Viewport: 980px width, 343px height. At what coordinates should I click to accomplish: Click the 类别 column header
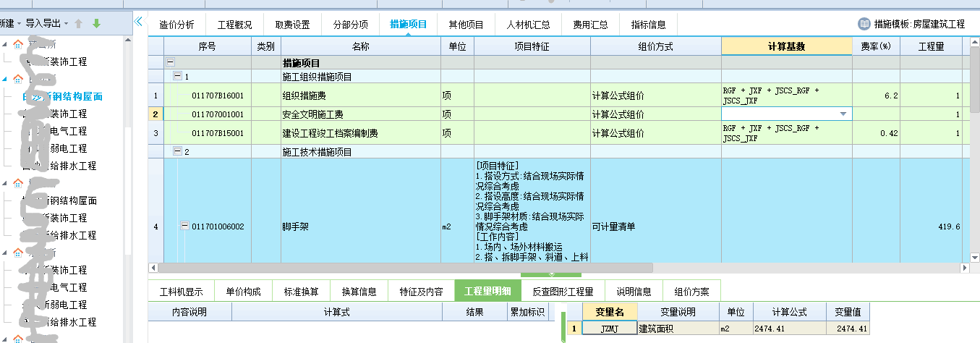point(265,46)
